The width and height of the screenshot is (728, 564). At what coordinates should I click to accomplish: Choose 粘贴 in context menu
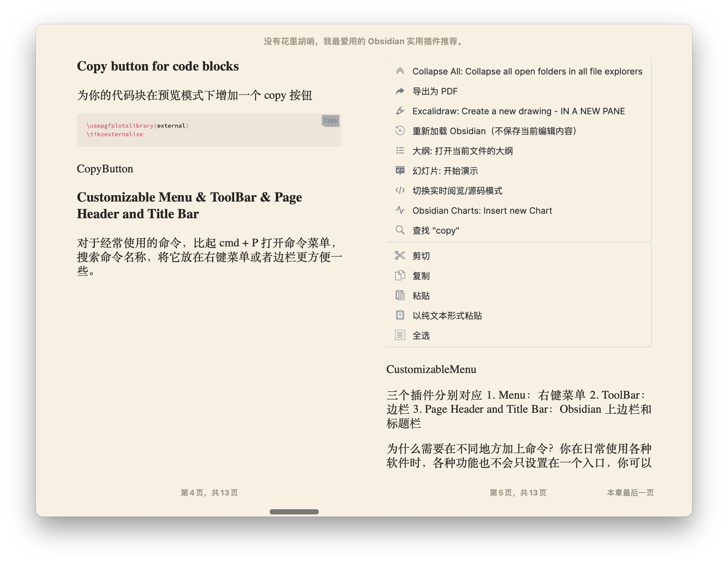tap(519, 296)
